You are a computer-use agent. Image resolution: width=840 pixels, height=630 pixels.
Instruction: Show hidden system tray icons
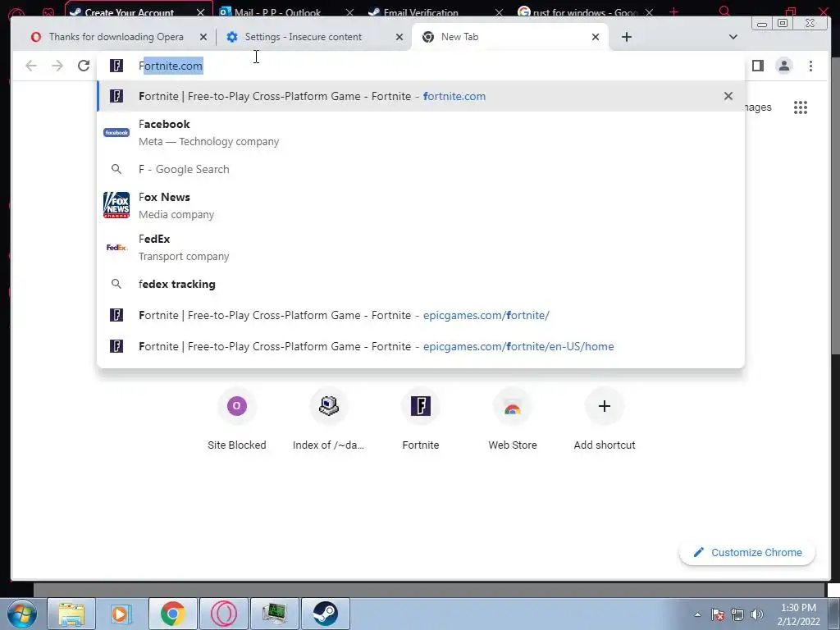697,614
